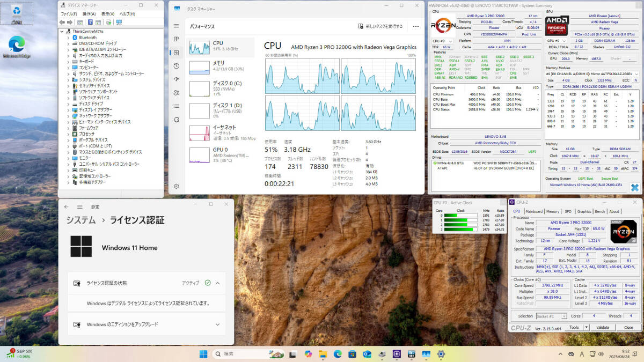Viewport: 644px width, 362px height.
Task: Open the Windows Start menu
Action: click(x=204, y=354)
